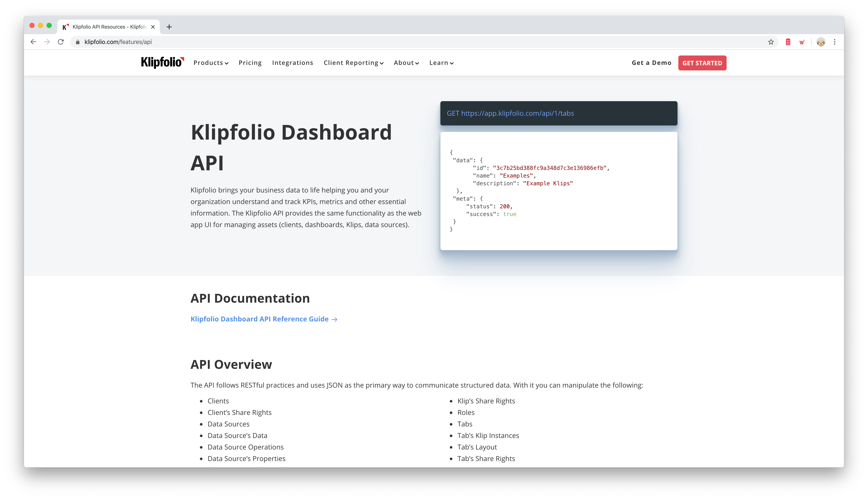This screenshot has width=868, height=499.
Task: Click the API Documentation heading
Action: click(250, 298)
